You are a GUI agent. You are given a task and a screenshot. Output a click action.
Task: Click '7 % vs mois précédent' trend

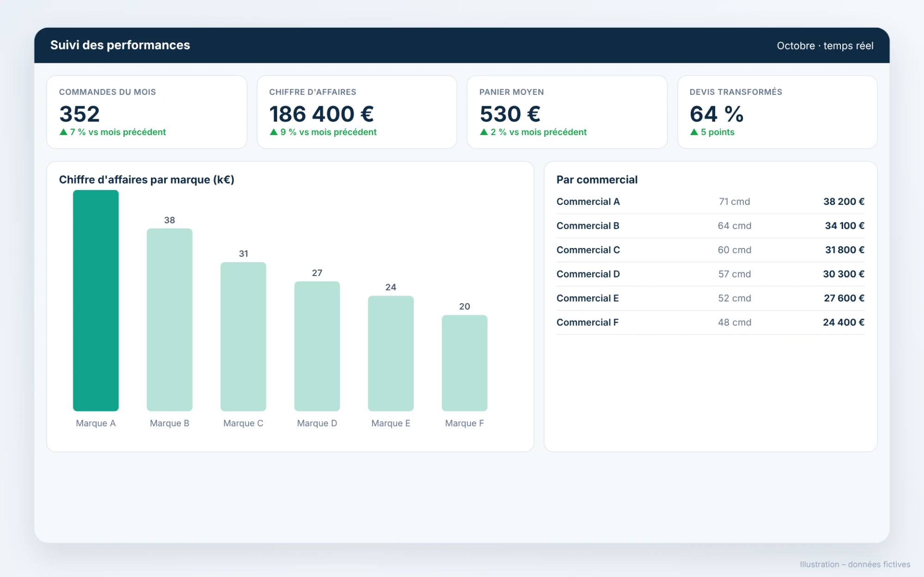click(113, 132)
